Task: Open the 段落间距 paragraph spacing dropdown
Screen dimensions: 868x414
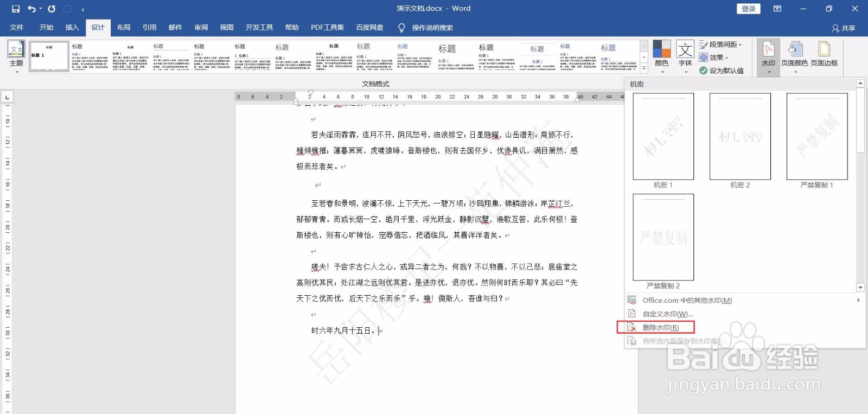Action: tap(720, 44)
